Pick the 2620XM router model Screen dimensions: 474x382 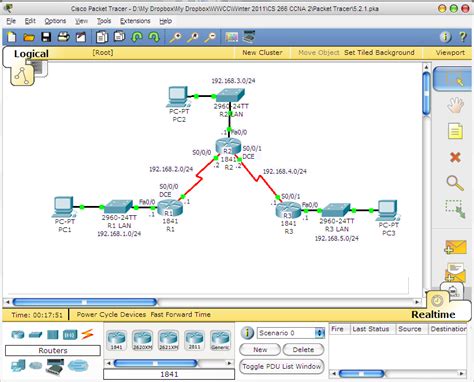142,340
